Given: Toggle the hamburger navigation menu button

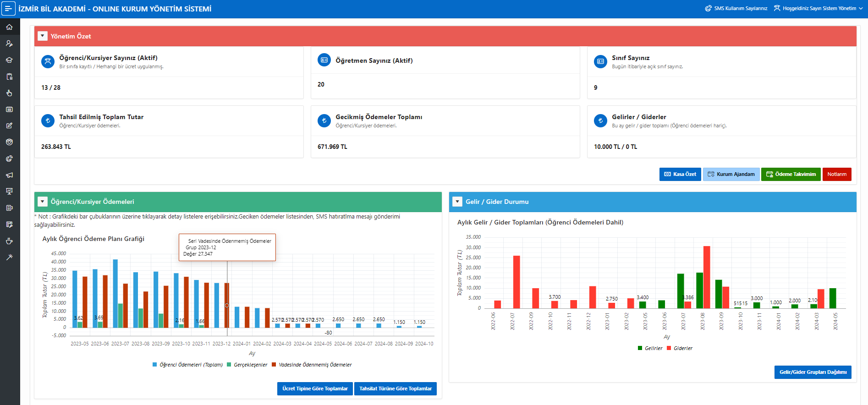Looking at the screenshot, I should point(8,9).
